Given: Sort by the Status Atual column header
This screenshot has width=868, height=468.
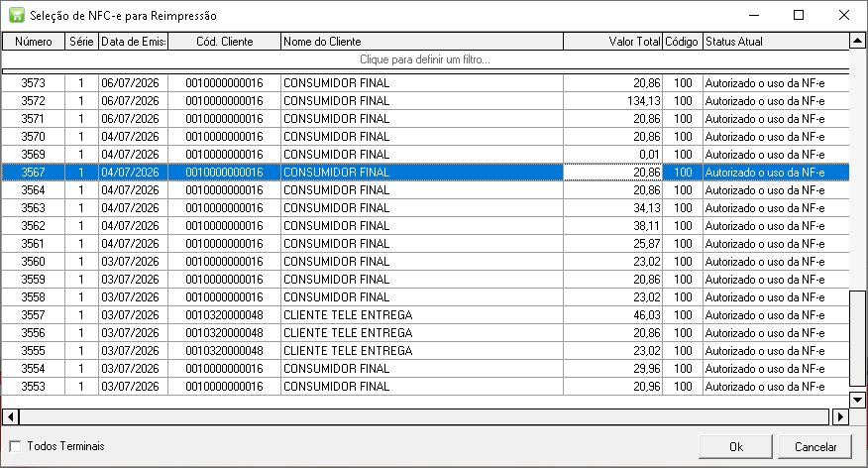Looking at the screenshot, I should coord(776,42).
